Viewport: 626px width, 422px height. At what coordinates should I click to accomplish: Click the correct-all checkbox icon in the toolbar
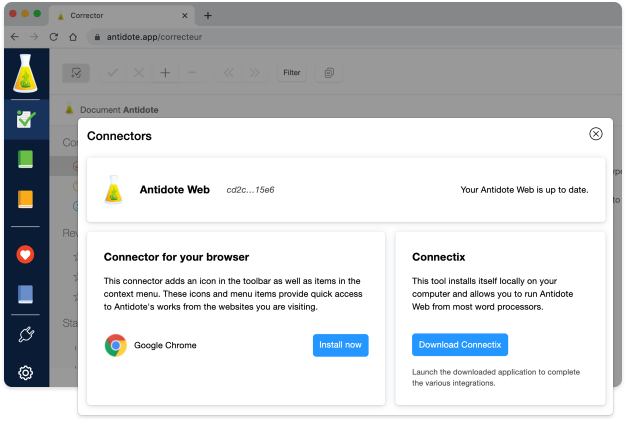click(x=76, y=73)
